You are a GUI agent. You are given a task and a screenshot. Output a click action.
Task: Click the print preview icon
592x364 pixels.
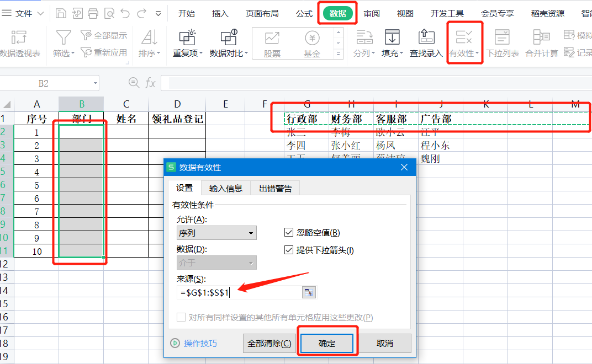tap(109, 14)
